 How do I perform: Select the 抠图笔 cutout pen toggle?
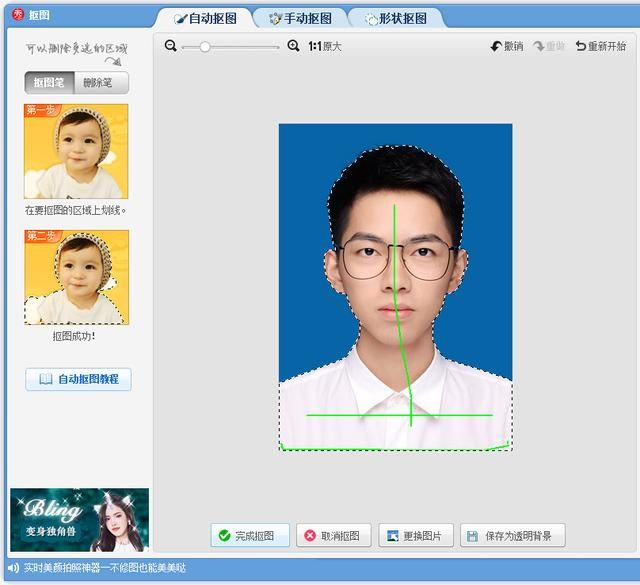(x=49, y=83)
